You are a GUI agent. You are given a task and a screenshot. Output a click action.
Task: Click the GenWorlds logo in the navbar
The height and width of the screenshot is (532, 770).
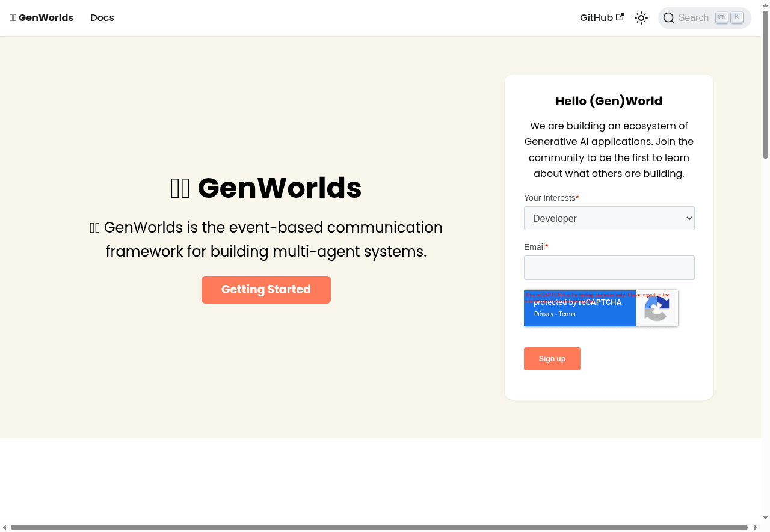41,17
